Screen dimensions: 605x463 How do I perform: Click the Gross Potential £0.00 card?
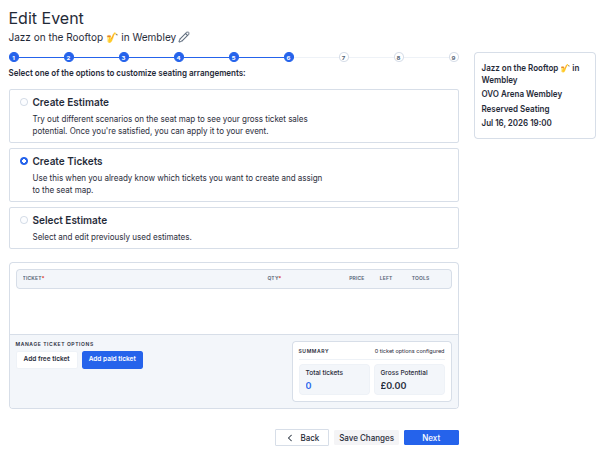pos(409,379)
